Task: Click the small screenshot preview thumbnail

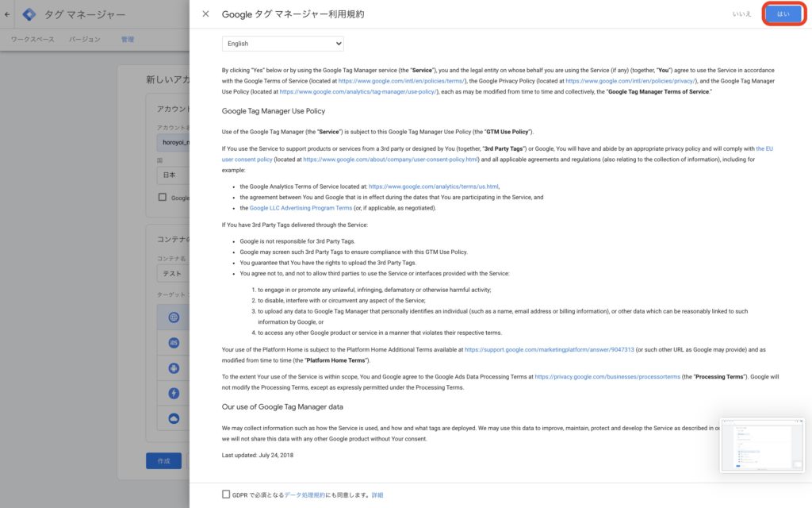Action: tap(762, 445)
